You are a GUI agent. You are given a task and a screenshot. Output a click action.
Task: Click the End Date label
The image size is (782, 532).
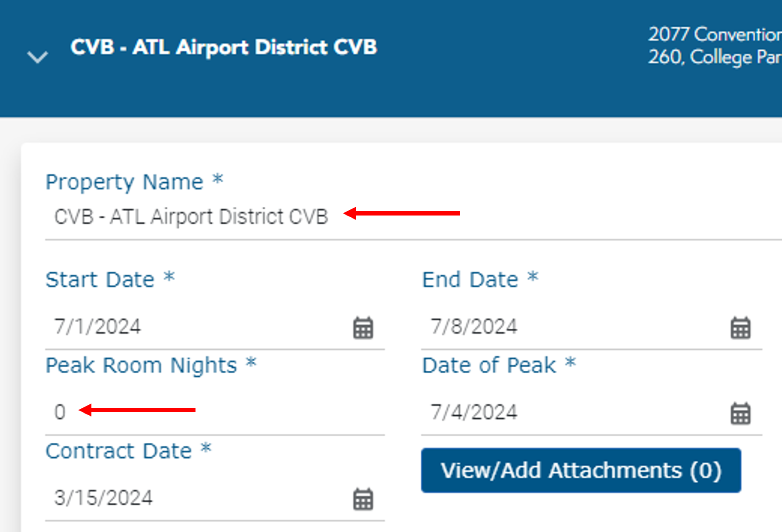coord(470,280)
